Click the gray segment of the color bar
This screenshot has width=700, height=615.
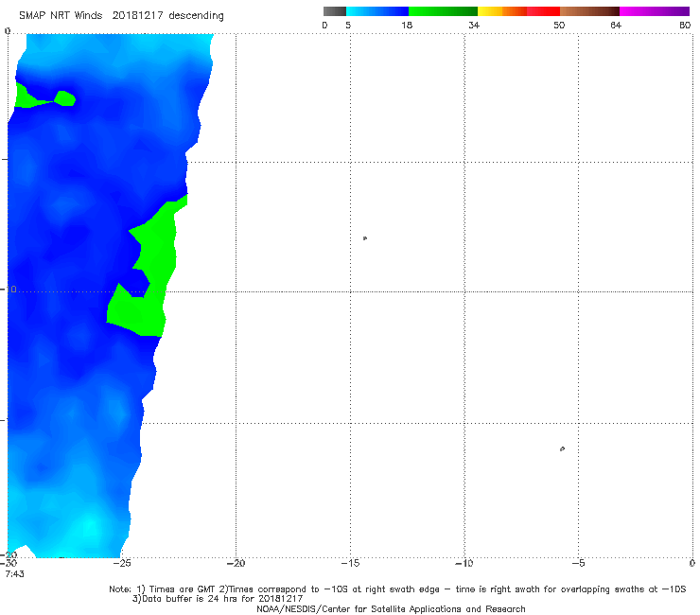pos(335,11)
